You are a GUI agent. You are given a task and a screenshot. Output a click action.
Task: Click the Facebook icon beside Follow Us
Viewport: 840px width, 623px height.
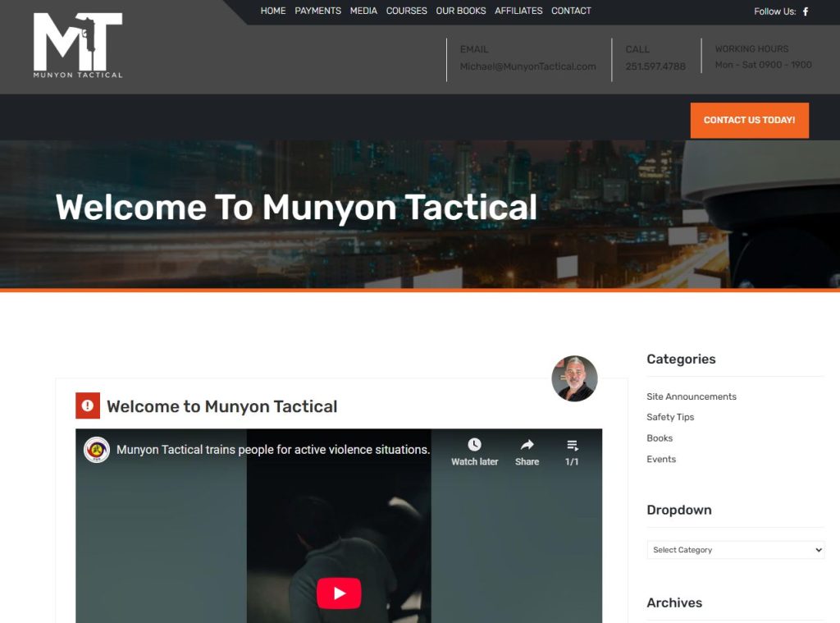805,11
